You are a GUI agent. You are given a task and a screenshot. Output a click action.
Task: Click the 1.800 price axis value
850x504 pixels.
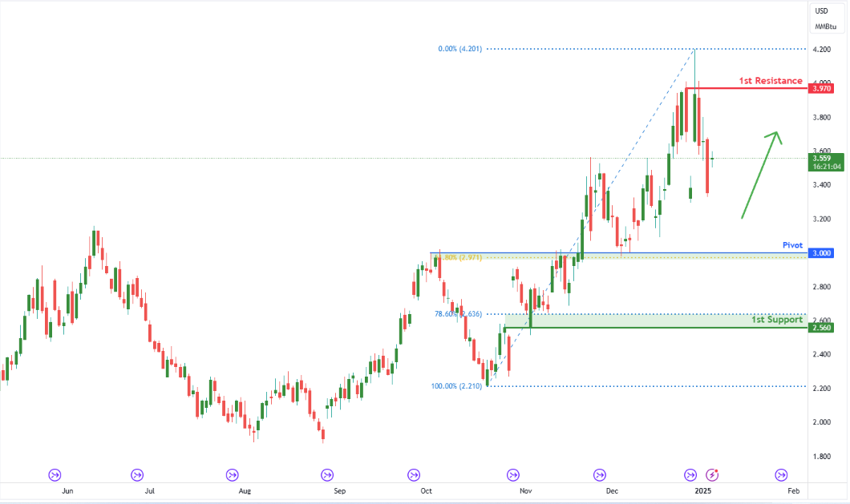tap(822, 456)
